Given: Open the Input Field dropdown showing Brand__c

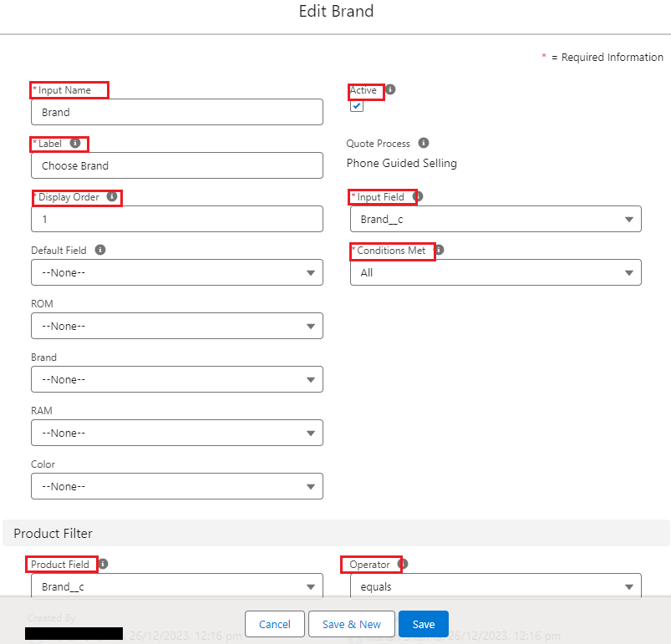Looking at the screenshot, I should pyautogui.click(x=496, y=219).
